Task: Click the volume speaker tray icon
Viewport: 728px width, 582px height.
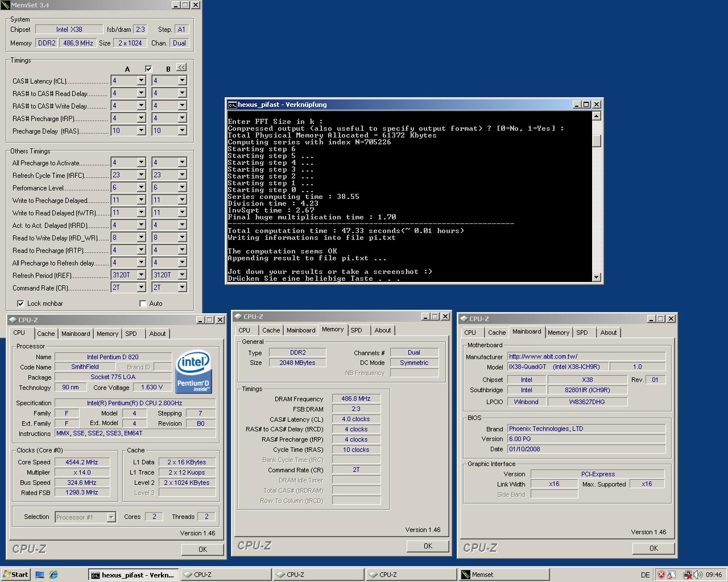Action: pyautogui.click(x=697, y=575)
